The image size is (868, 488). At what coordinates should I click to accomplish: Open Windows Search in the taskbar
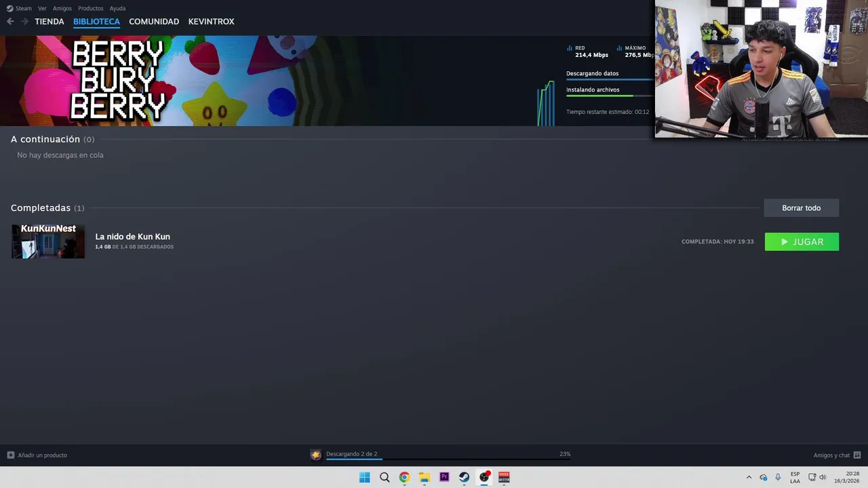tap(384, 477)
